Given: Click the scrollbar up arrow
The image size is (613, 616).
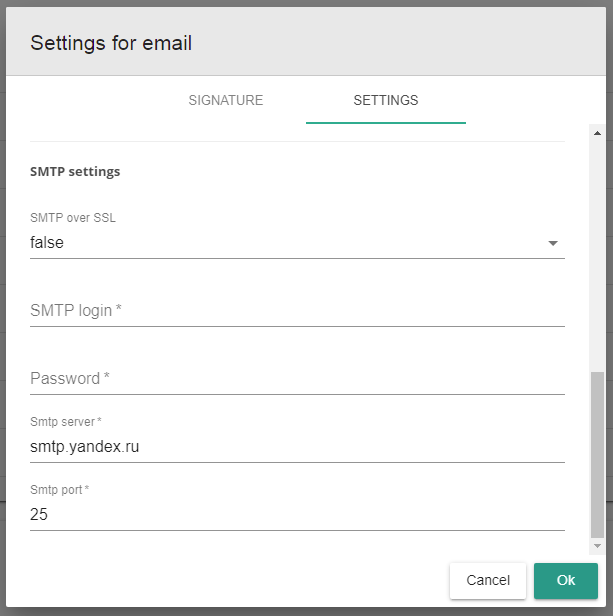Looking at the screenshot, I should [x=597, y=133].
